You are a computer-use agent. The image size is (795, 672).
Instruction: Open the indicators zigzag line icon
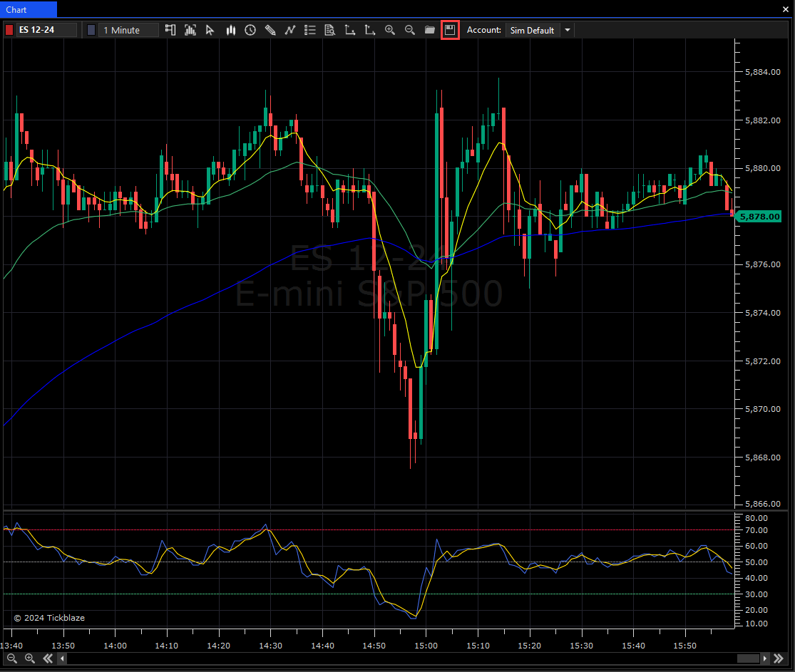click(290, 30)
